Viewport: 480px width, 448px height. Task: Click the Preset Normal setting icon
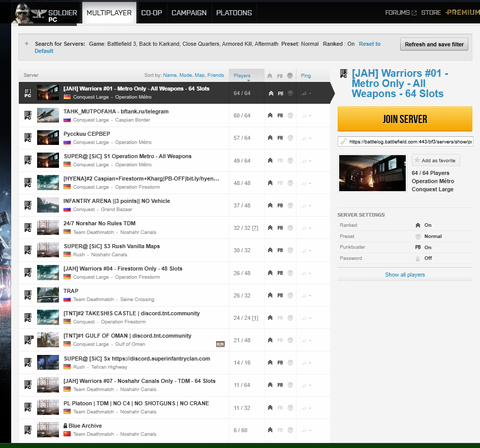tap(418, 236)
